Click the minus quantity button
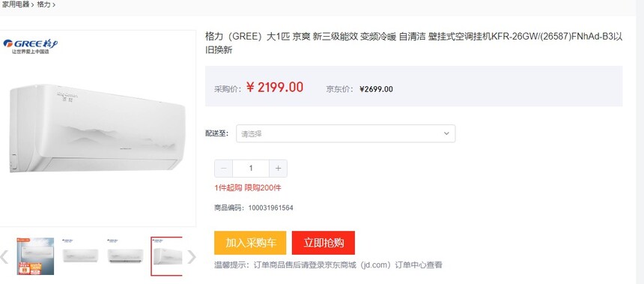Viewport: 644px width, 284px height. click(223, 169)
